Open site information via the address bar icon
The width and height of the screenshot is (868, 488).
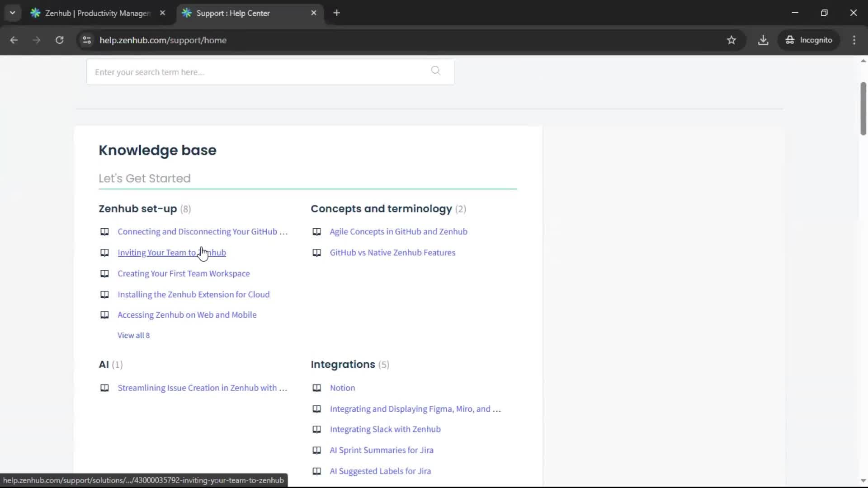[x=86, y=40]
